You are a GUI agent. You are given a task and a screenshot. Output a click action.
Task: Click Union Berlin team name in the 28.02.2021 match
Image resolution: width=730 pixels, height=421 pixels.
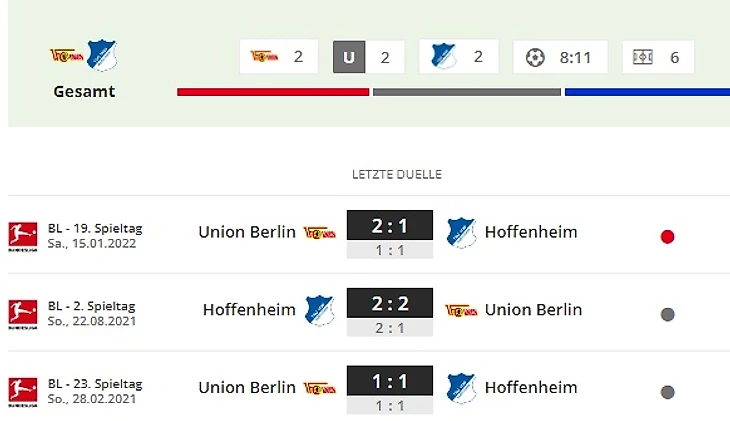click(x=247, y=387)
